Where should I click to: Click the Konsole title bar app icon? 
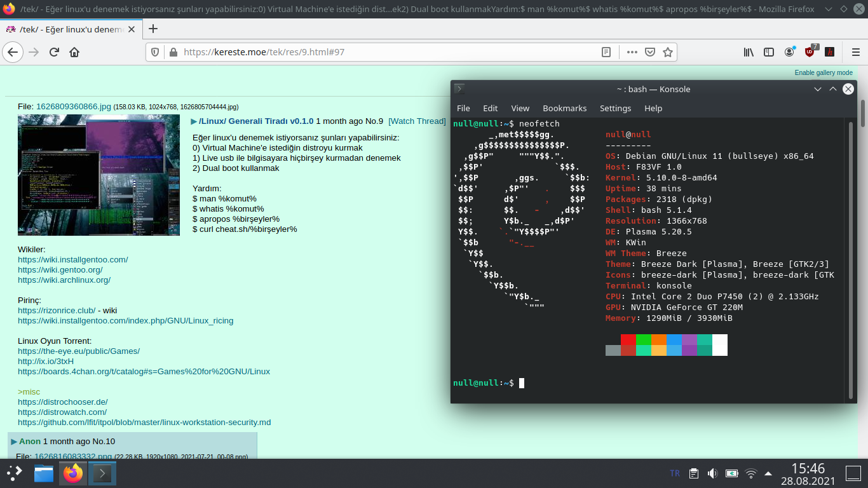click(459, 89)
